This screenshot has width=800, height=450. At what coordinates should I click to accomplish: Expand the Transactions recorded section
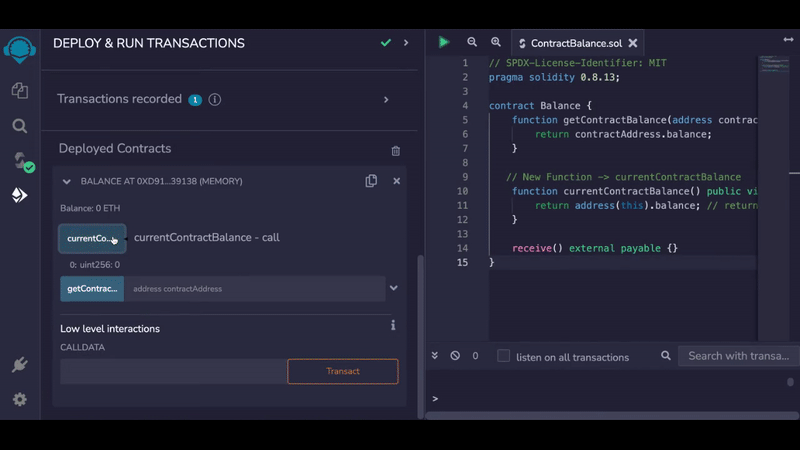tap(386, 100)
